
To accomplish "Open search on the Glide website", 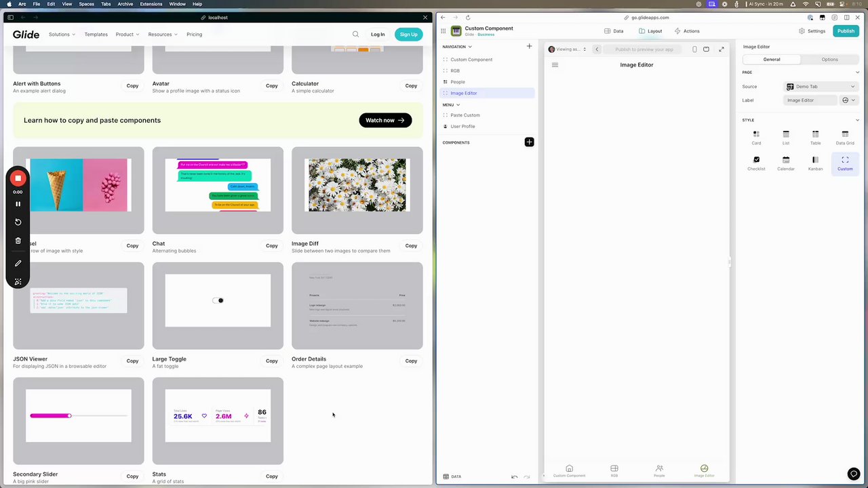I will (x=355, y=34).
